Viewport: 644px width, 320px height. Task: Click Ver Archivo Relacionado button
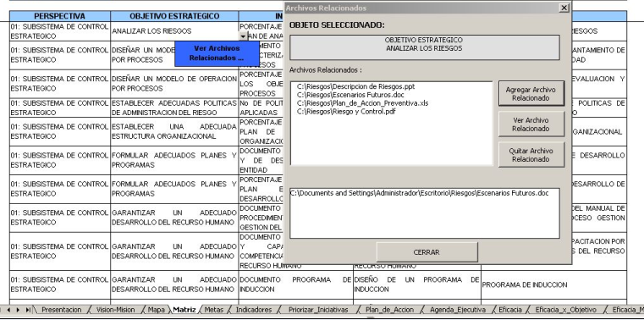531,124
